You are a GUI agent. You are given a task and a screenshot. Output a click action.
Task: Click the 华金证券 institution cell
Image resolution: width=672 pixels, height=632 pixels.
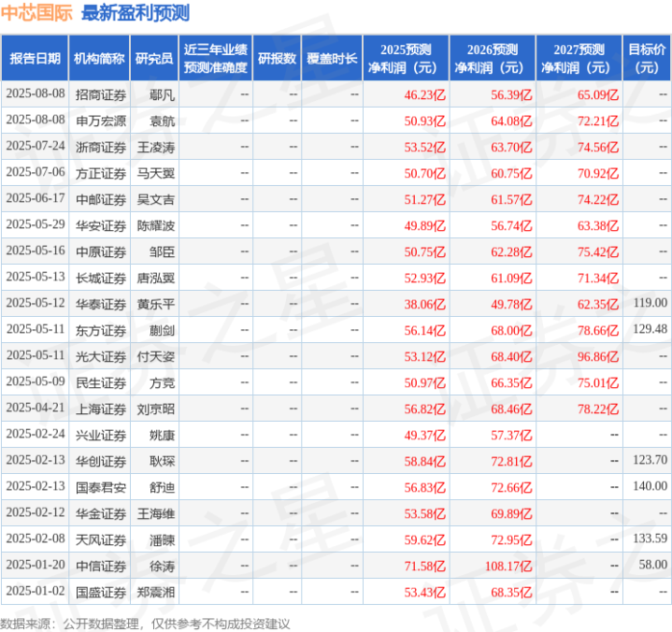coord(101,513)
